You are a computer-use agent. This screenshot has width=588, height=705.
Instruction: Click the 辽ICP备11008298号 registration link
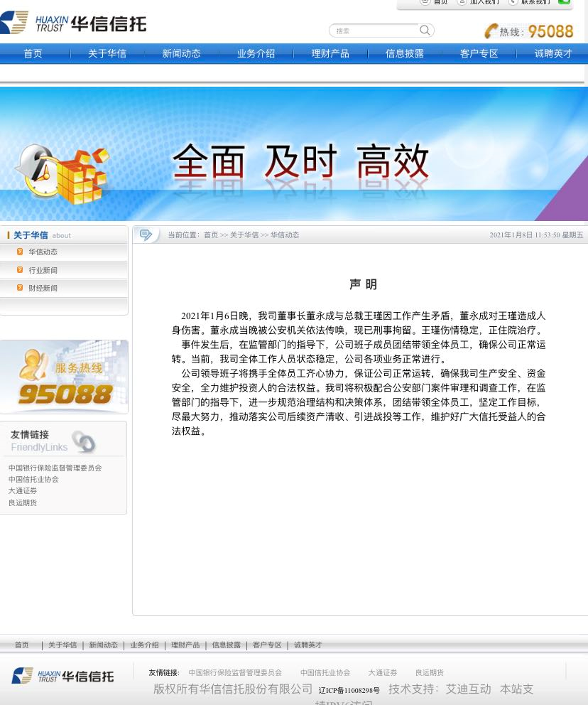(349, 690)
